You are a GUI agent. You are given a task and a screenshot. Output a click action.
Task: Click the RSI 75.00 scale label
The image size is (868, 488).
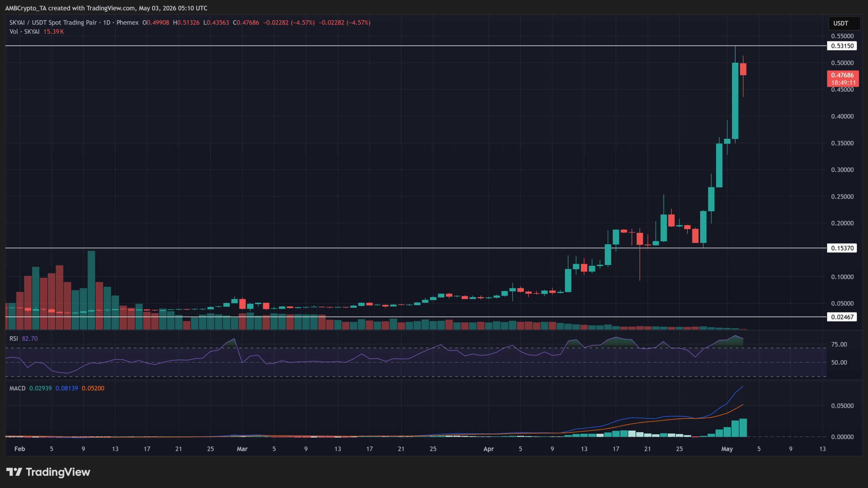click(839, 344)
